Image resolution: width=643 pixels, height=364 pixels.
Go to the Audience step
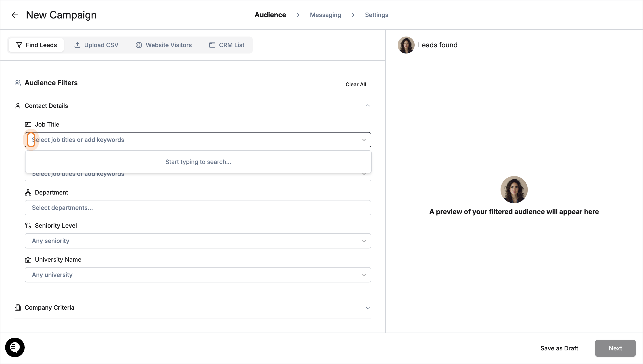(270, 15)
